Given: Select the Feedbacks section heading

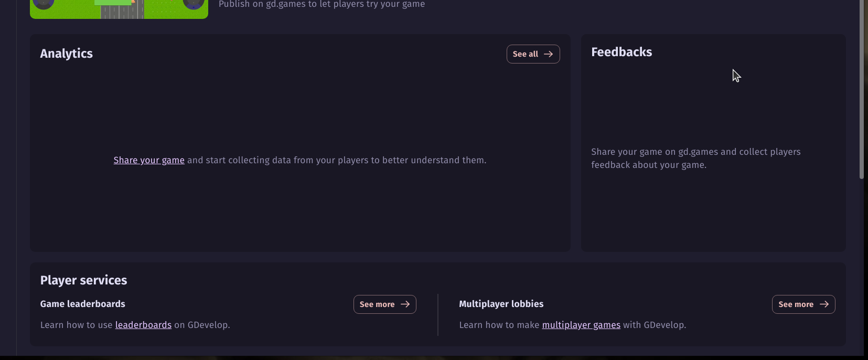Looking at the screenshot, I should pyautogui.click(x=621, y=52).
